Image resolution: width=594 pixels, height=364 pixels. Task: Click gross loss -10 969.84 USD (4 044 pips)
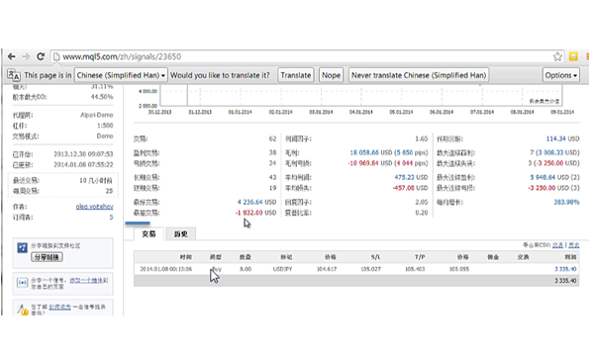click(x=388, y=163)
